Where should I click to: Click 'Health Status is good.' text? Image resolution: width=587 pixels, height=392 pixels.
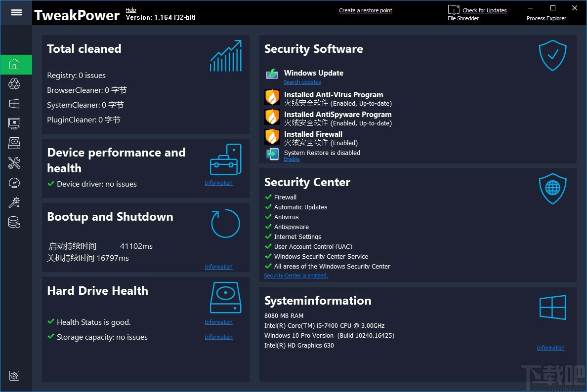tap(93, 322)
